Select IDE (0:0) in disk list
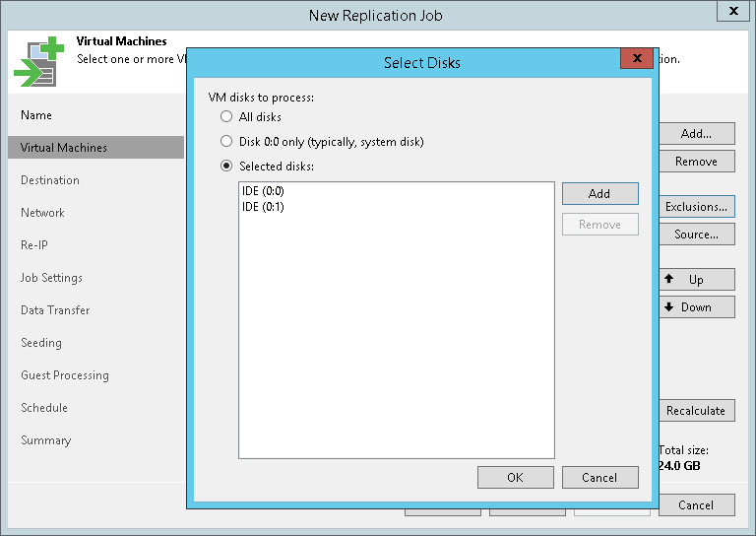Viewport: 756px width, 536px height. point(263,191)
